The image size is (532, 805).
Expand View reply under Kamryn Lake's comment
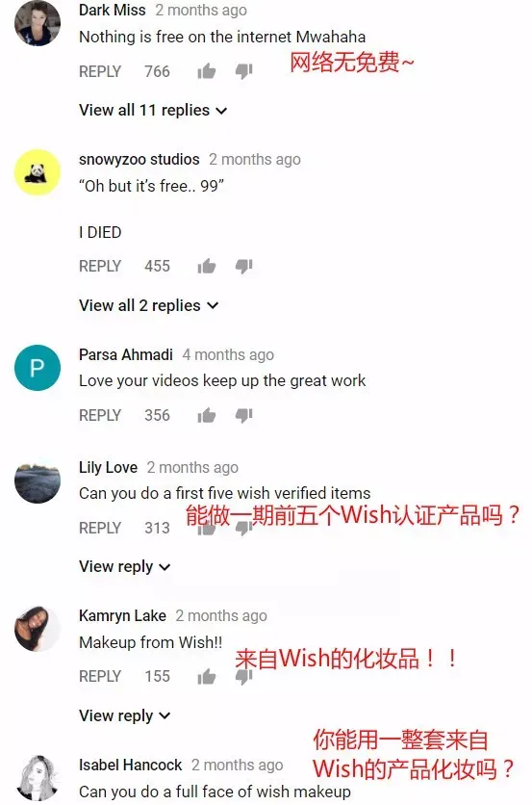click(x=125, y=715)
